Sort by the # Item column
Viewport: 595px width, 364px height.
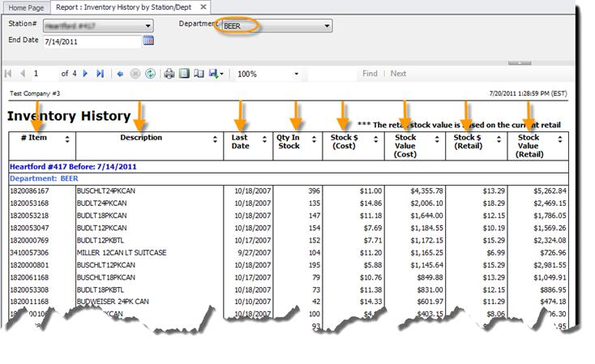(67, 139)
